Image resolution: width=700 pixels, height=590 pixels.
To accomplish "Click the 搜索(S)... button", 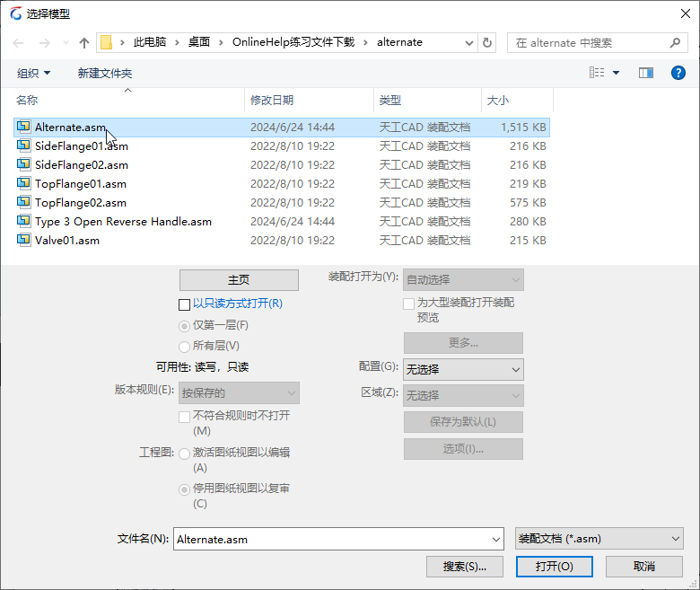I will coord(465,567).
